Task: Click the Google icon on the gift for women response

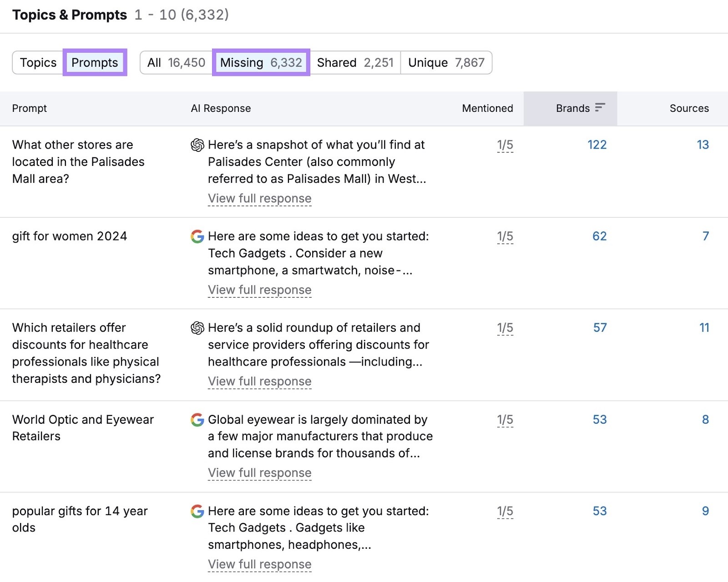Action: coord(197,236)
